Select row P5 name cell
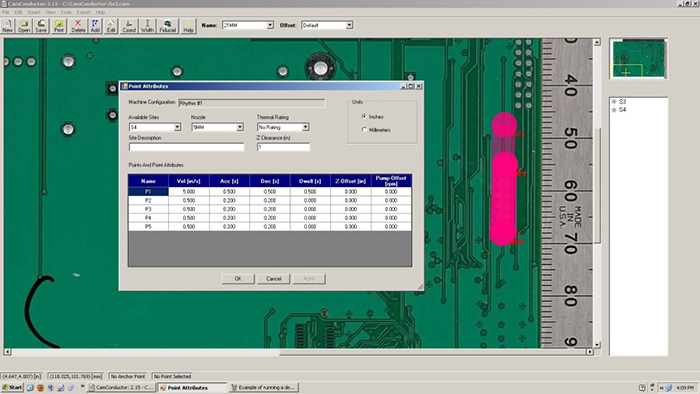The image size is (700, 394). pyautogui.click(x=148, y=227)
